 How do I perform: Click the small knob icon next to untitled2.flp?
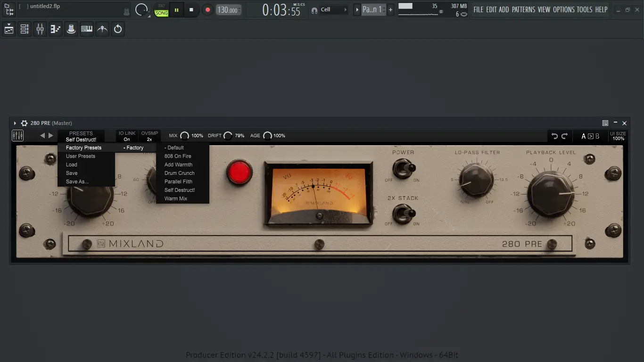coord(126,11)
